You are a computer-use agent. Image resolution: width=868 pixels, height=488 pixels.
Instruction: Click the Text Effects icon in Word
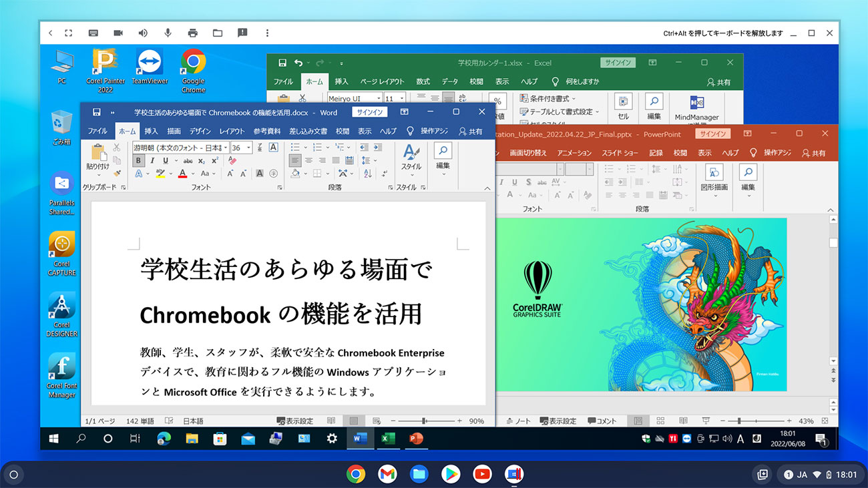(138, 174)
